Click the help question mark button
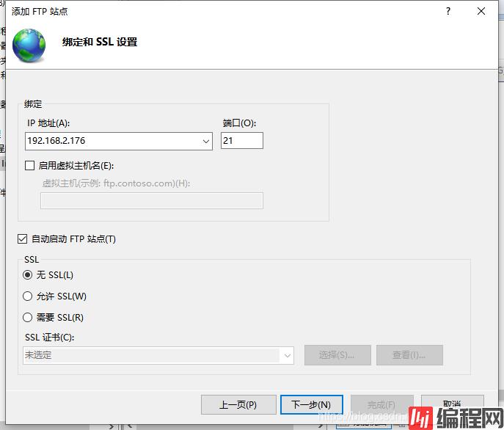The width and height of the screenshot is (504, 430). coord(448,11)
